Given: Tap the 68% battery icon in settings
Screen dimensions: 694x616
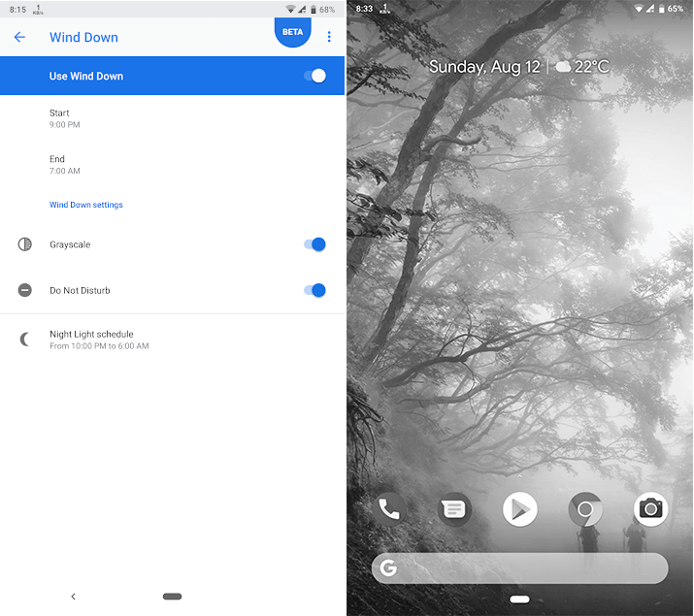Looking at the screenshot, I should click(x=313, y=10).
